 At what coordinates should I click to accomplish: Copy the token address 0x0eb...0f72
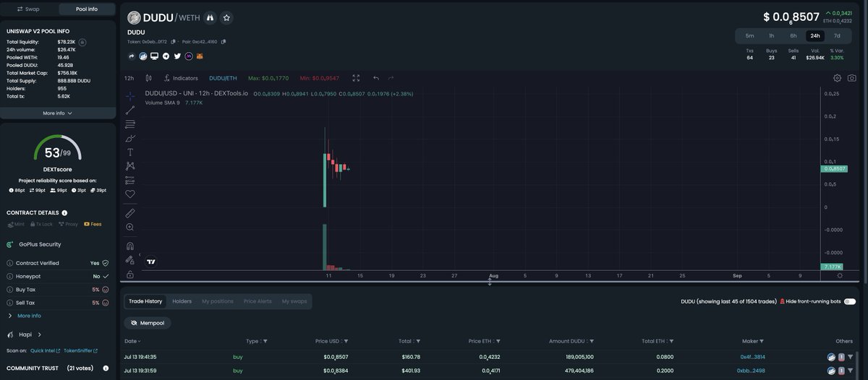[x=174, y=41]
